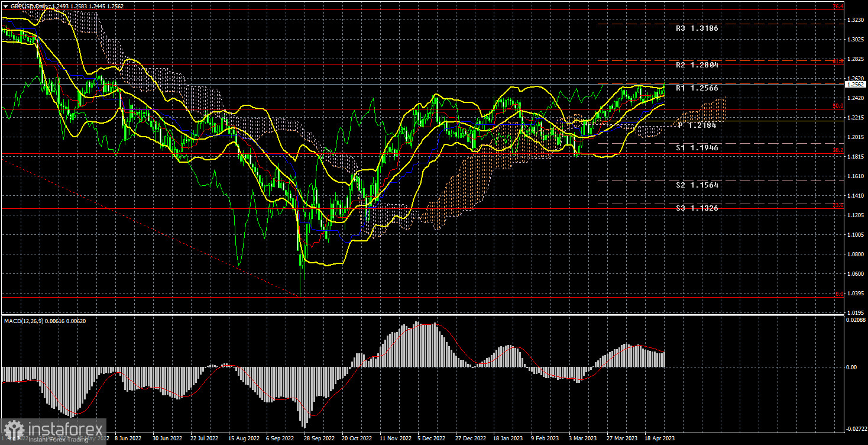This screenshot has height=445, width=868.
Task: Click the 0.0 Fibonacci level label
Action: (x=839, y=293)
